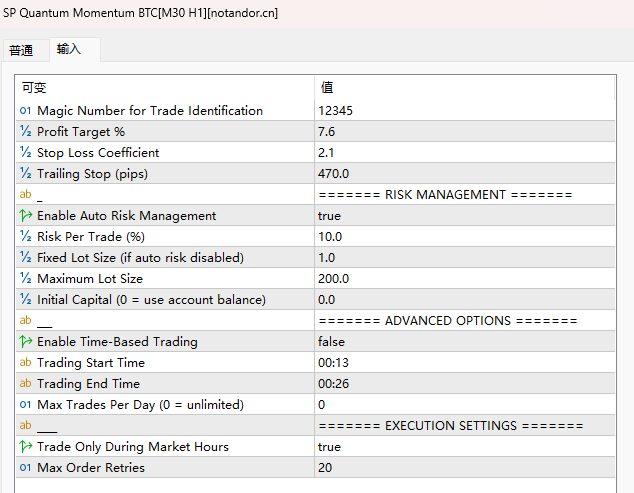Switch to the 普通 tab
634x493 pixels.
(x=21, y=51)
